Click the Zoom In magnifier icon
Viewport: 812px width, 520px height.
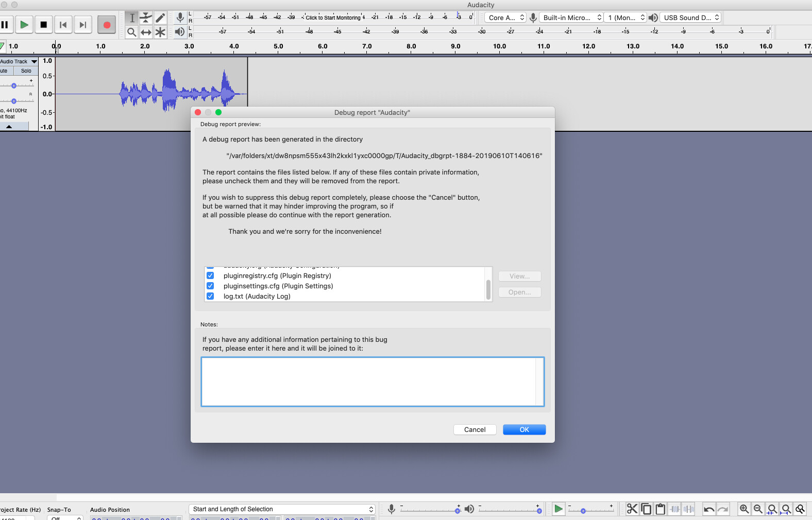coord(744,509)
